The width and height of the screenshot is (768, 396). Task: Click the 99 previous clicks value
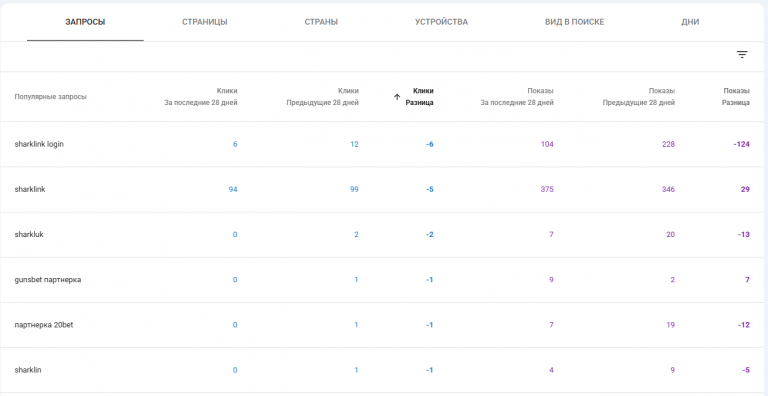click(x=354, y=189)
